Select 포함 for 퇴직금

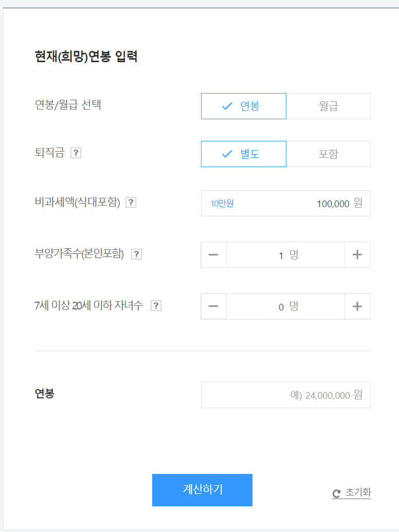pyautogui.click(x=328, y=154)
